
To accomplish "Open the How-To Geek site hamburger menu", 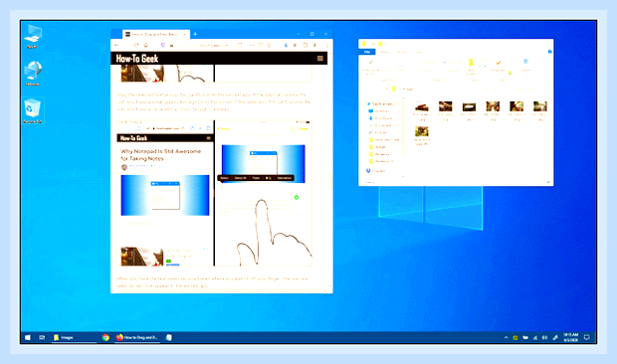I will 319,59.
